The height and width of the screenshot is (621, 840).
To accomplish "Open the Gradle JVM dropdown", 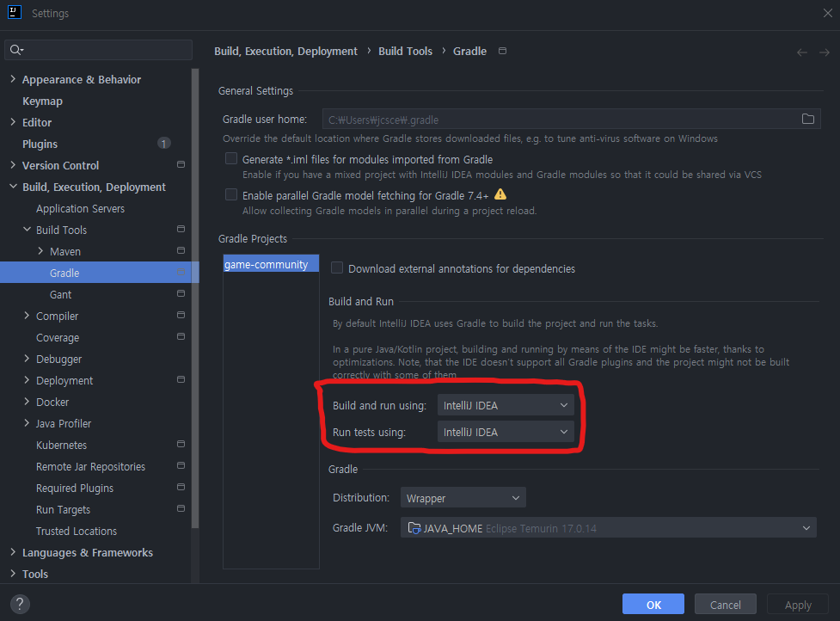I will click(609, 528).
